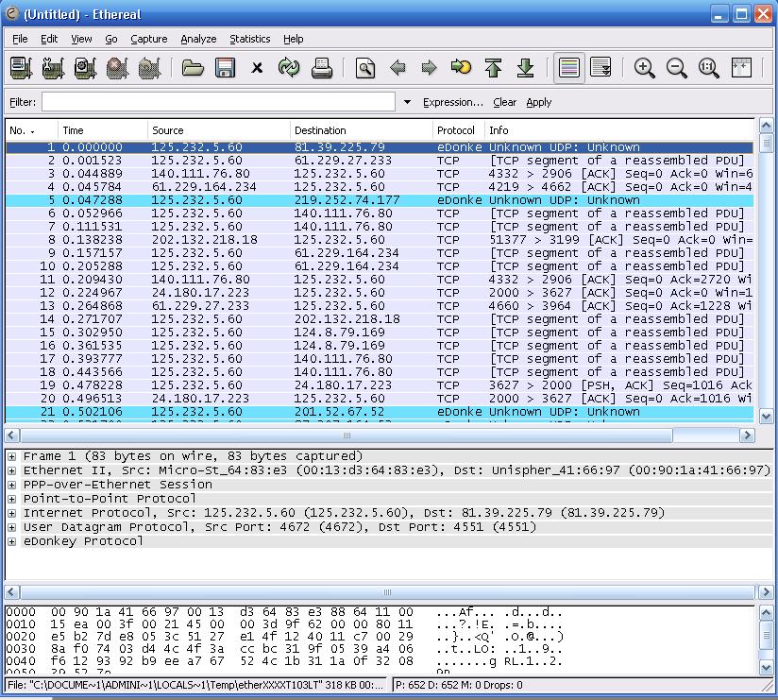The image size is (778, 700).
Task: Open the Go menu
Action: 111,39
